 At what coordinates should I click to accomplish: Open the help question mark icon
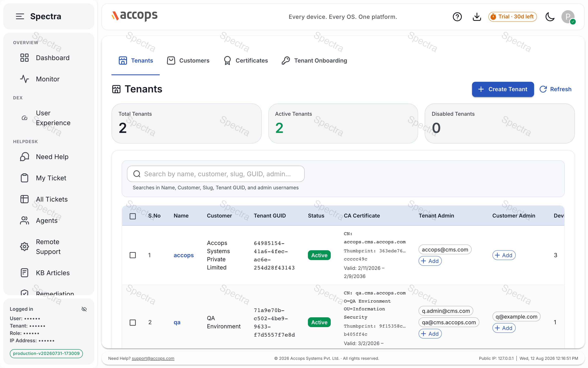click(x=457, y=17)
